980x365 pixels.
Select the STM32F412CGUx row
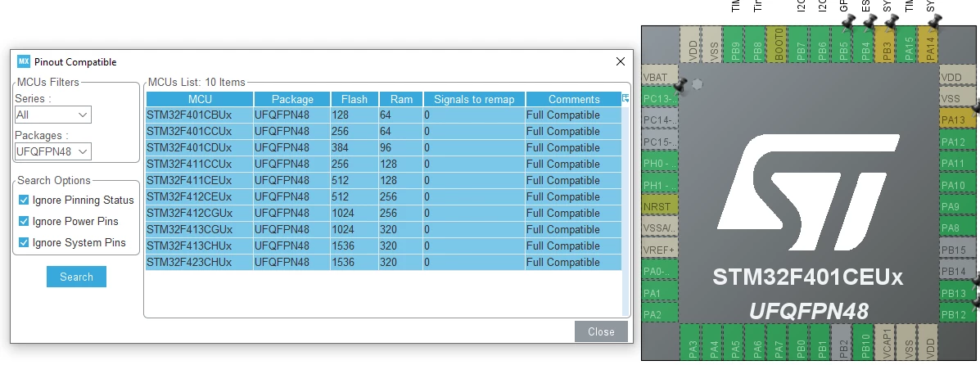[x=384, y=213]
